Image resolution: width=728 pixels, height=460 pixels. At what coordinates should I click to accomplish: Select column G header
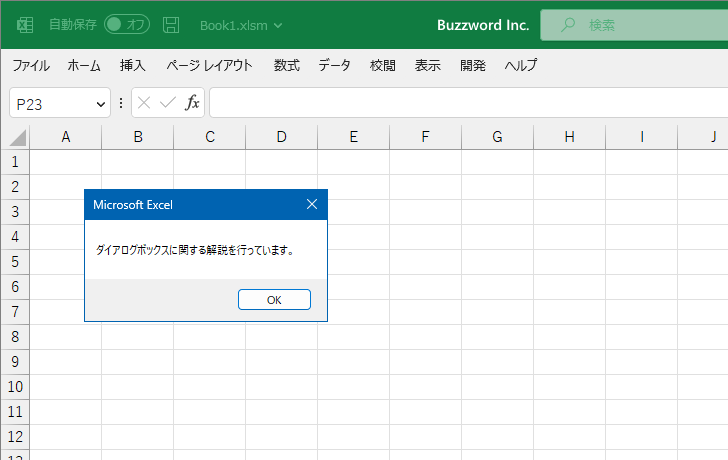498,137
